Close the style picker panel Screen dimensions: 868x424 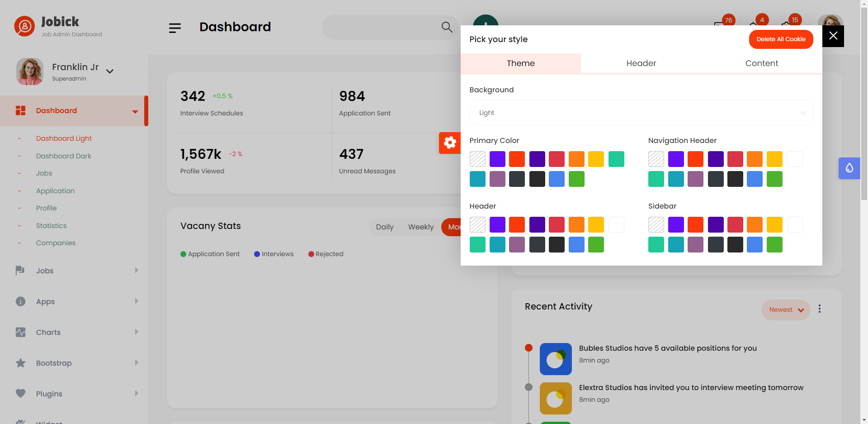click(x=833, y=36)
